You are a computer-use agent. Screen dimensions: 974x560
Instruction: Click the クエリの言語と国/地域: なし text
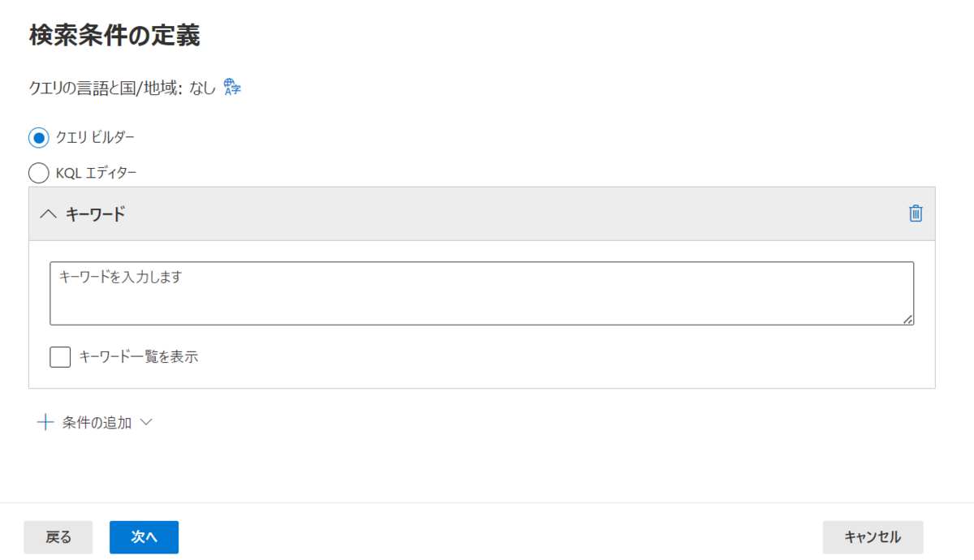pyautogui.click(x=122, y=88)
